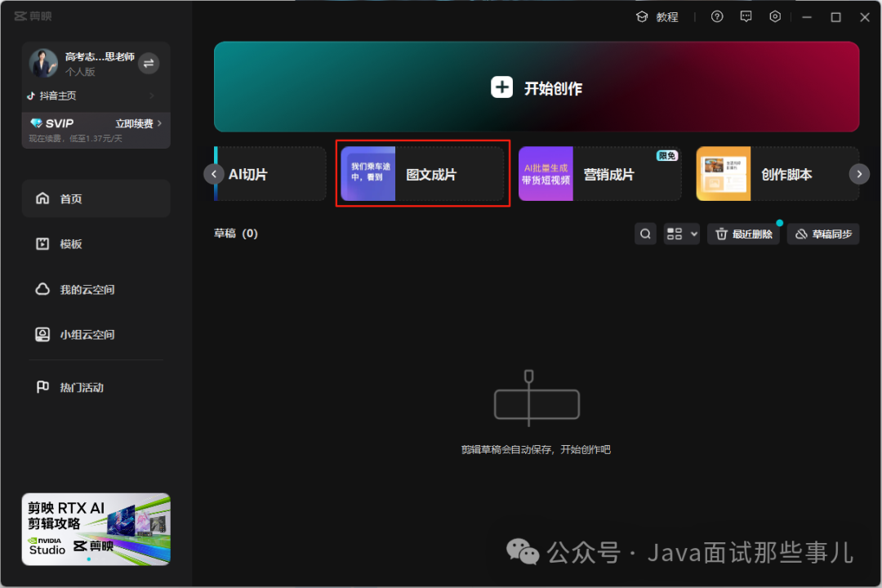The width and height of the screenshot is (882, 588).
Task: Open 最近删除 recently deleted drafts
Action: click(743, 234)
